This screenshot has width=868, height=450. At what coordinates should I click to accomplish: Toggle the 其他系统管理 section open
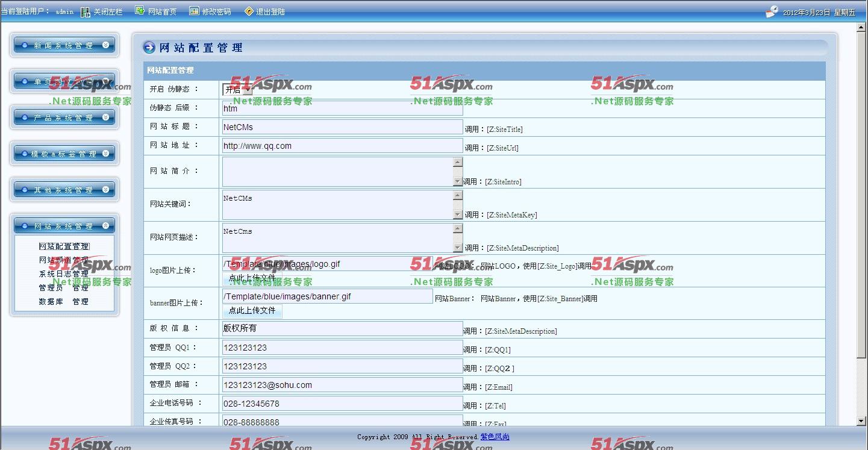(x=104, y=189)
